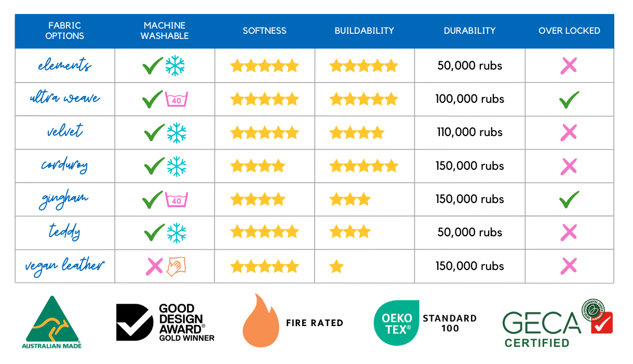Click the OEKO TEX green badge

[396, 322]
